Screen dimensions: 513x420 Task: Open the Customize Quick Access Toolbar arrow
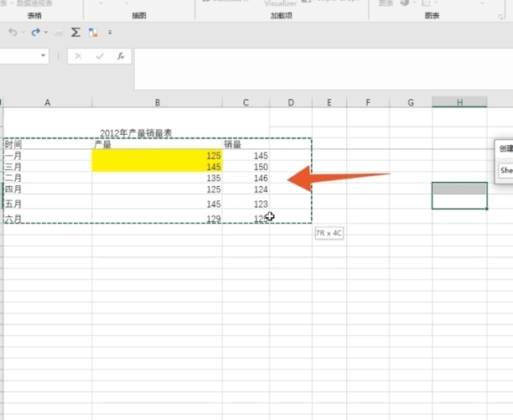[110, 33]
